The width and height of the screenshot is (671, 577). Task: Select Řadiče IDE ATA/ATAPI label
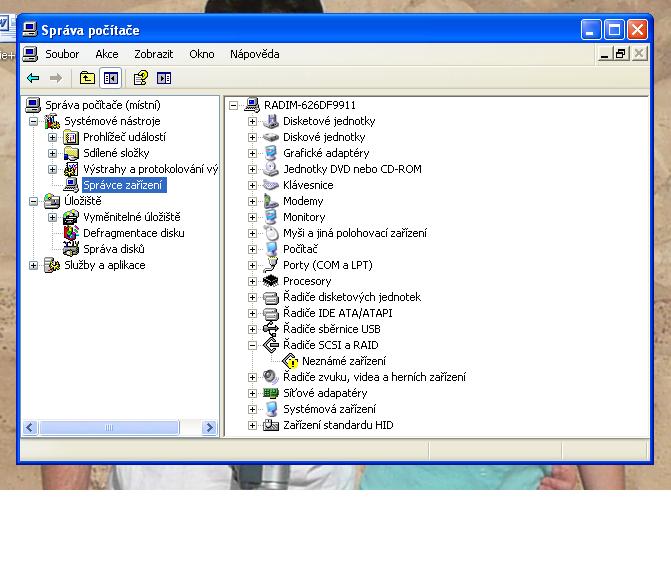tap(338, 313)
